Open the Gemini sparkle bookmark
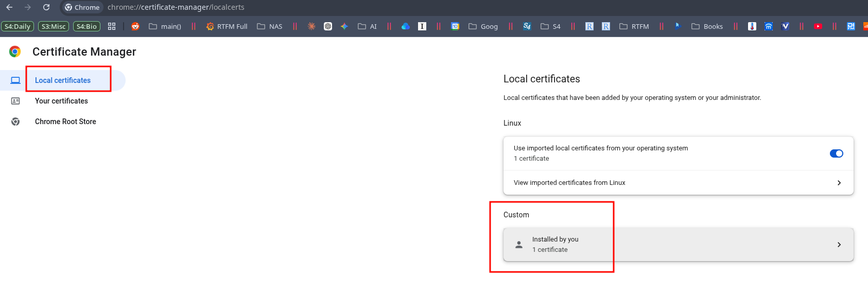Image resolution: width=868 pixels, height=291 pixels. 344,26
